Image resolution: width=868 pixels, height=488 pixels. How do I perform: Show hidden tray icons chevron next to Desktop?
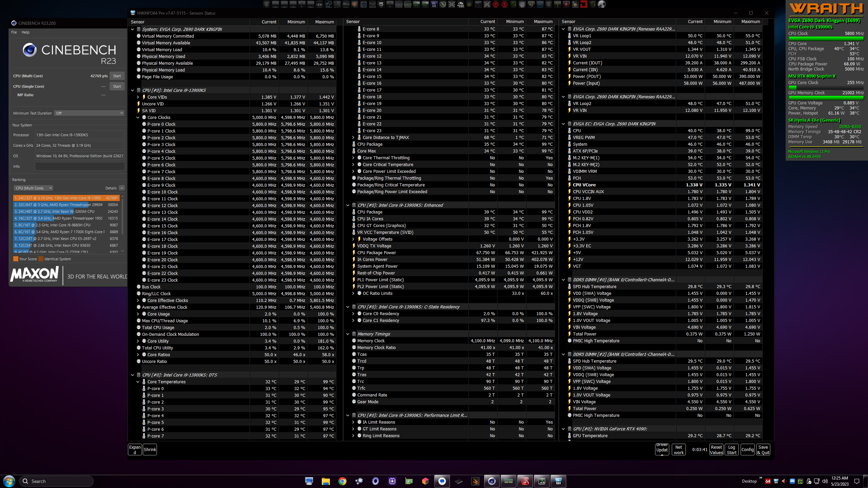[761, 478]
